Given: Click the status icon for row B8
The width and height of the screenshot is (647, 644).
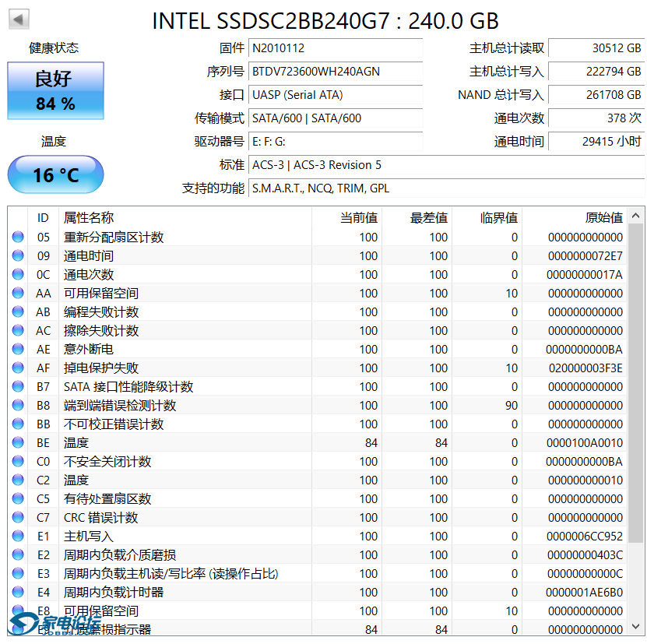Looking at the screenshot, I should pos(18,406).
